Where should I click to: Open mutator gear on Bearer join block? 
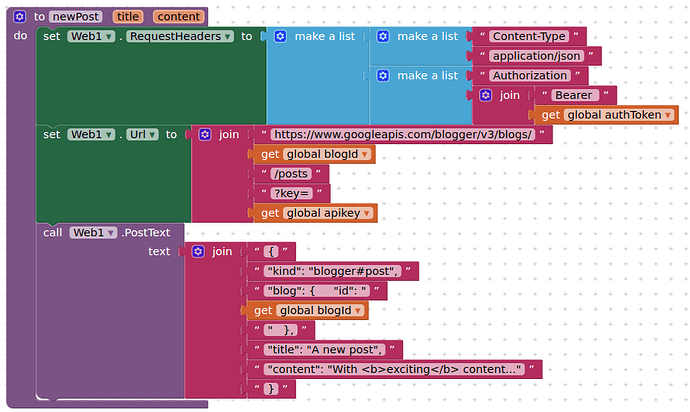click(x=486, y=95)
